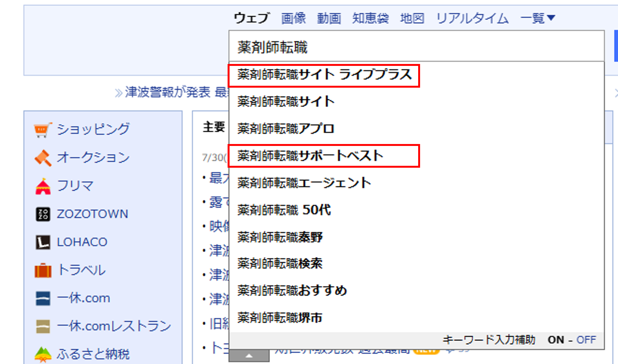Screen dimensions: 618x364
Task: Click the 一休.com logo icon
Action: tap(43, 298)
